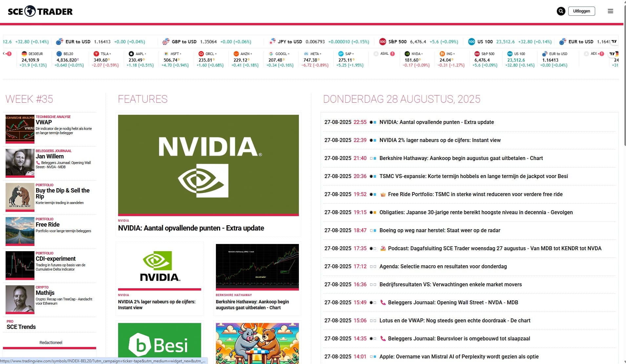Click the Uitloggen button
The width and height of the screenshot is (626, 364).
[581, 11]
